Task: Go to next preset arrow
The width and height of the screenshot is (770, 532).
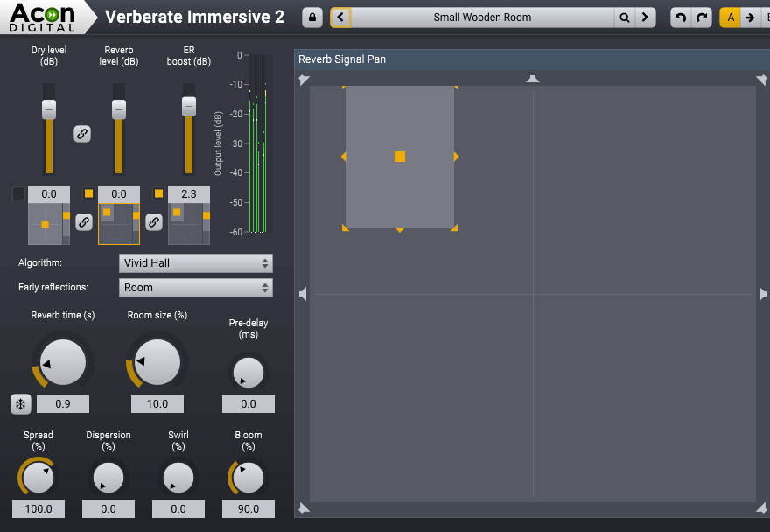Action: click(645, 17)
